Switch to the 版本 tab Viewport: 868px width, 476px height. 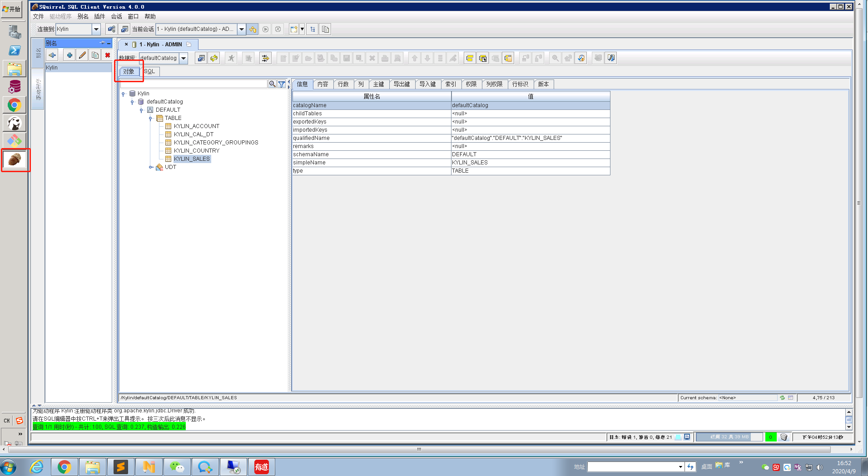tap(544, 84)
